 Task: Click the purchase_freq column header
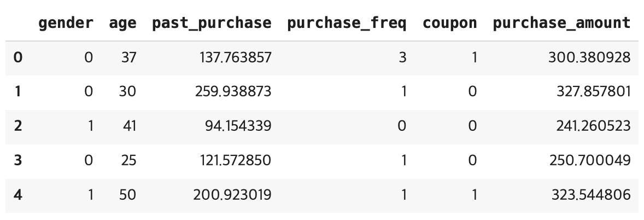[x=347, y=23]
